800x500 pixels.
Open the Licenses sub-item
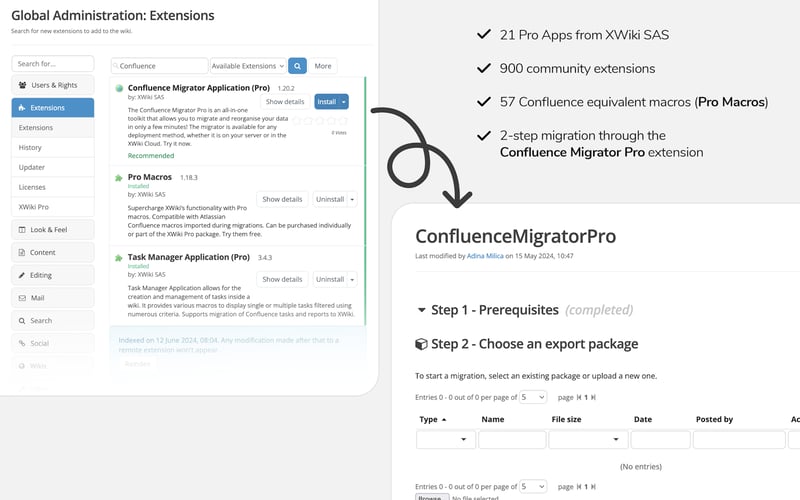tap(53, 187)
